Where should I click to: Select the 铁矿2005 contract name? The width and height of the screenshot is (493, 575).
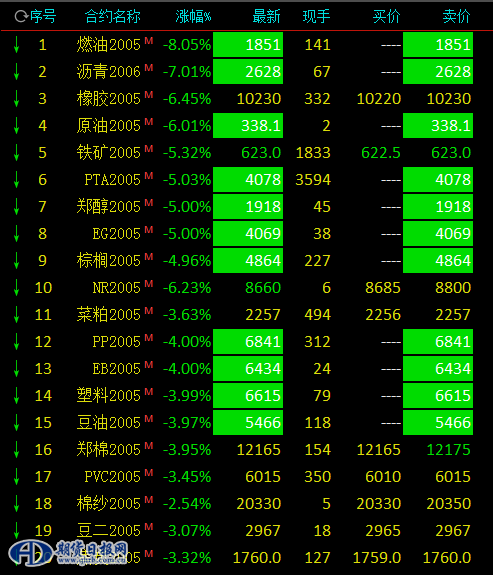[x=109, y=153]
